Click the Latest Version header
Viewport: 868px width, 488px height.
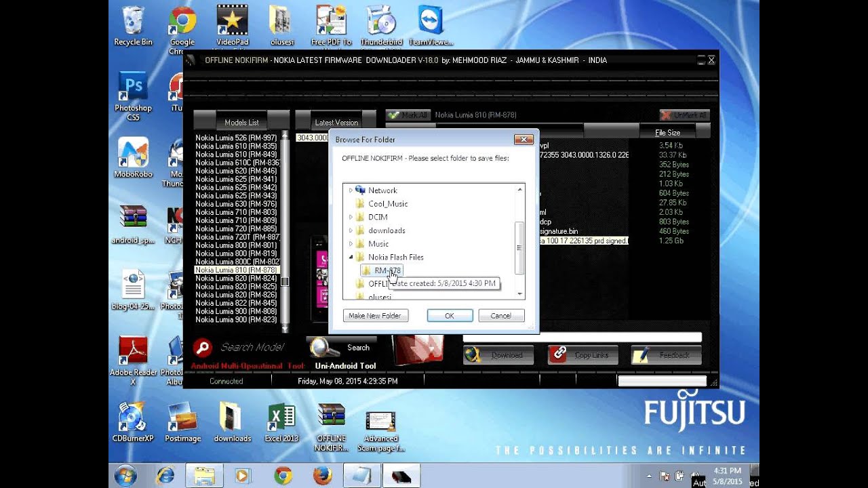point(336,123)
